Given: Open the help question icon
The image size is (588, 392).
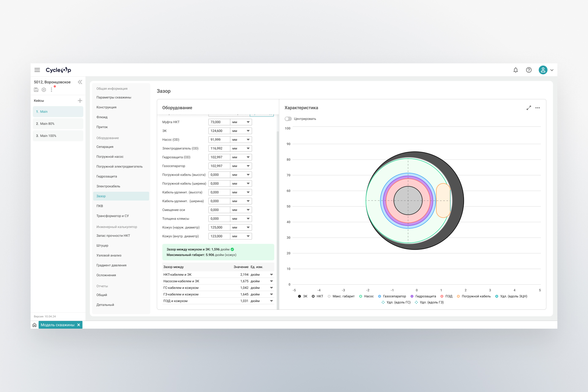Looking at the screenshot, I should pos(529,70).
